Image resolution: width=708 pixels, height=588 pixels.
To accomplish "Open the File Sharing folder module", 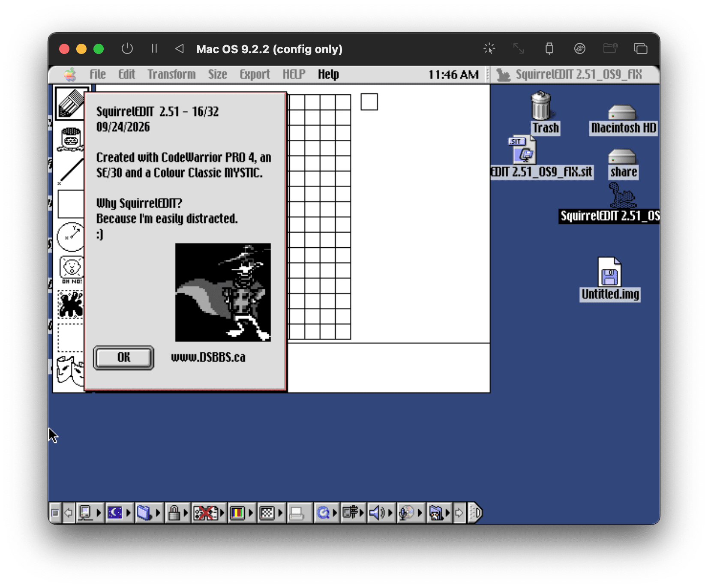I will point(148,513).
